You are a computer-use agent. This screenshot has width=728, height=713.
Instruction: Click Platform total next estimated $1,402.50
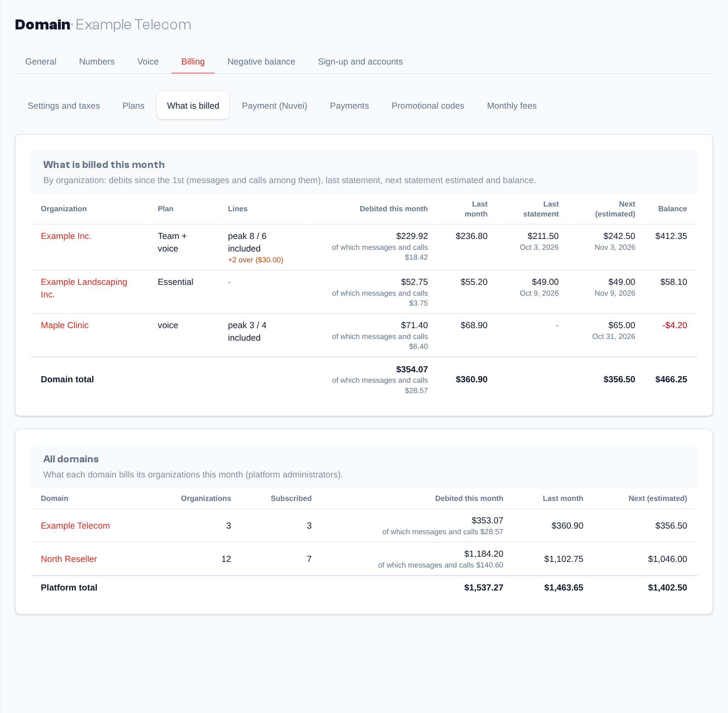pyautogui.click(x=667, y=587)
